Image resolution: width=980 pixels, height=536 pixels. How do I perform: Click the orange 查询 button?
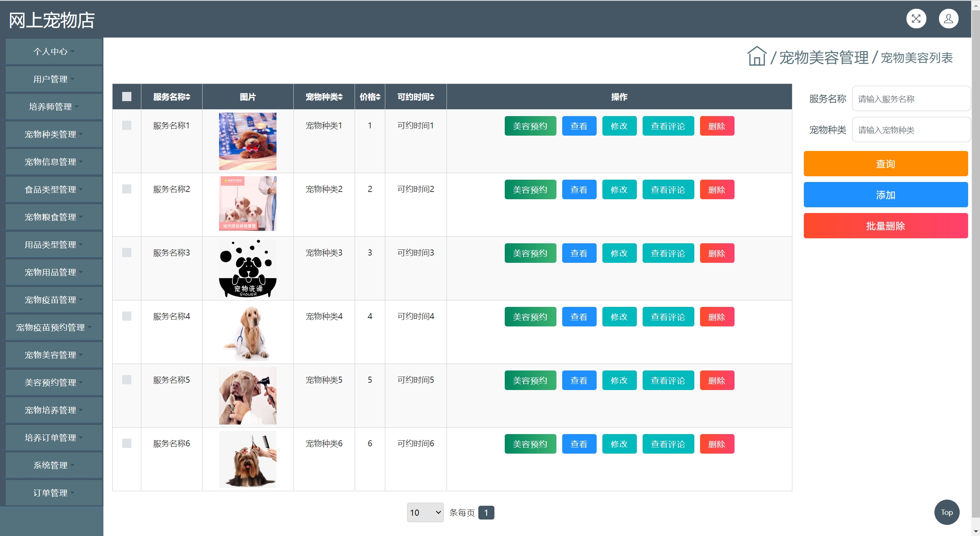(885, 164)
